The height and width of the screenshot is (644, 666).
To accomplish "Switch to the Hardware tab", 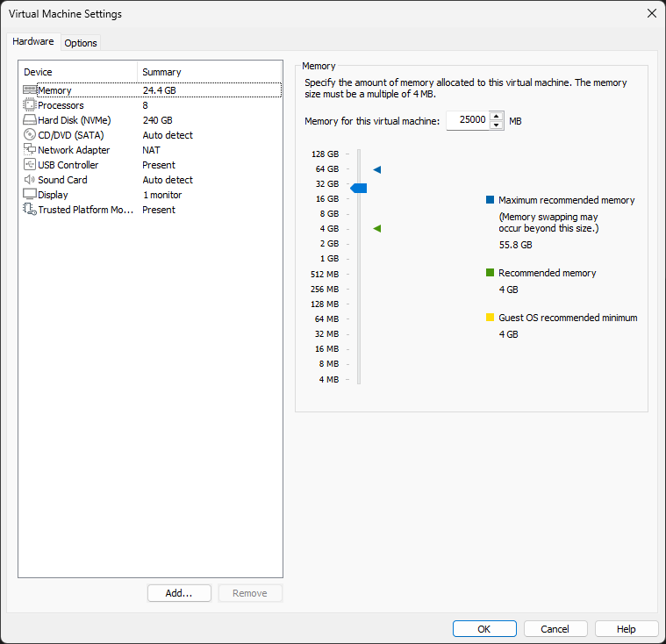I will tap(33, 41).
